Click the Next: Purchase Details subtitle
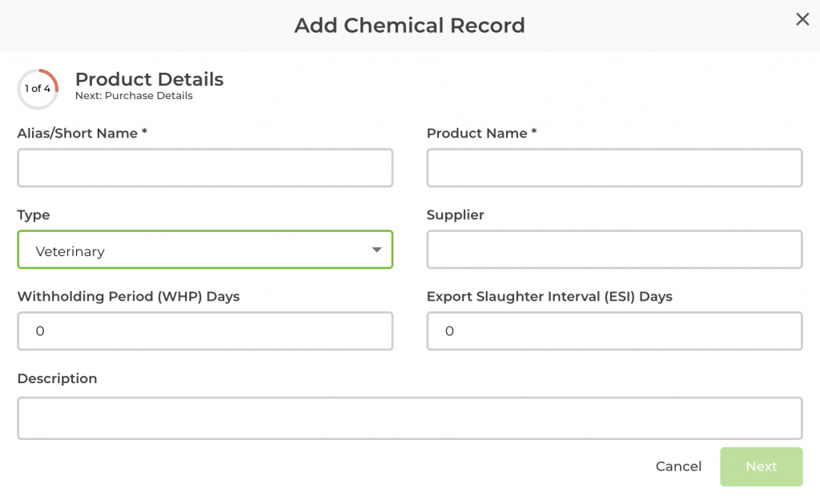The width and height of the screenshot is (820, 504). [x=134, y=96]
